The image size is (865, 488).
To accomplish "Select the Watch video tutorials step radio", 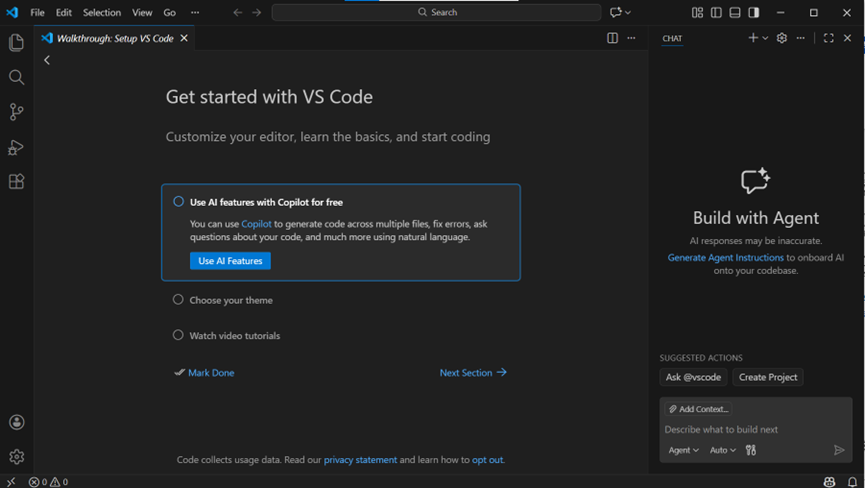I will 178,335.
